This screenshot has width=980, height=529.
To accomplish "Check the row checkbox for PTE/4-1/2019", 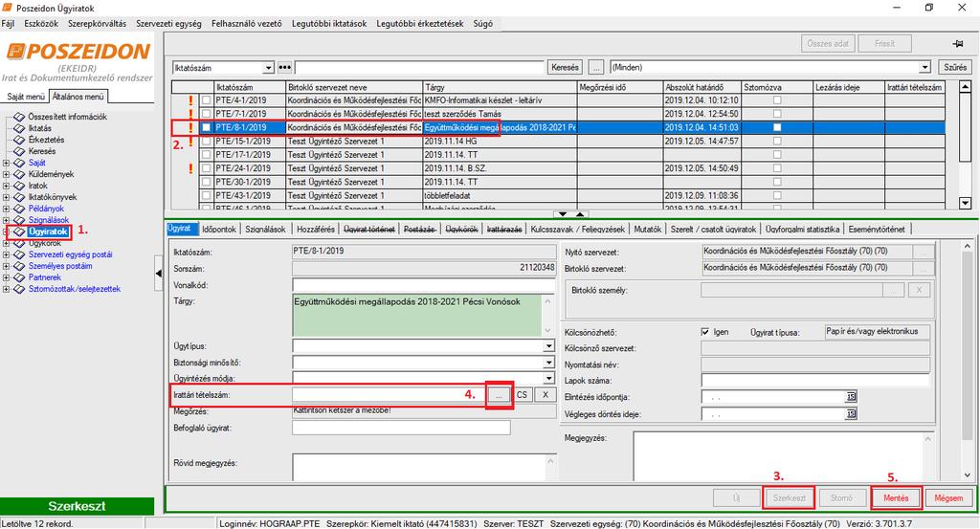I will coord(207,100).
